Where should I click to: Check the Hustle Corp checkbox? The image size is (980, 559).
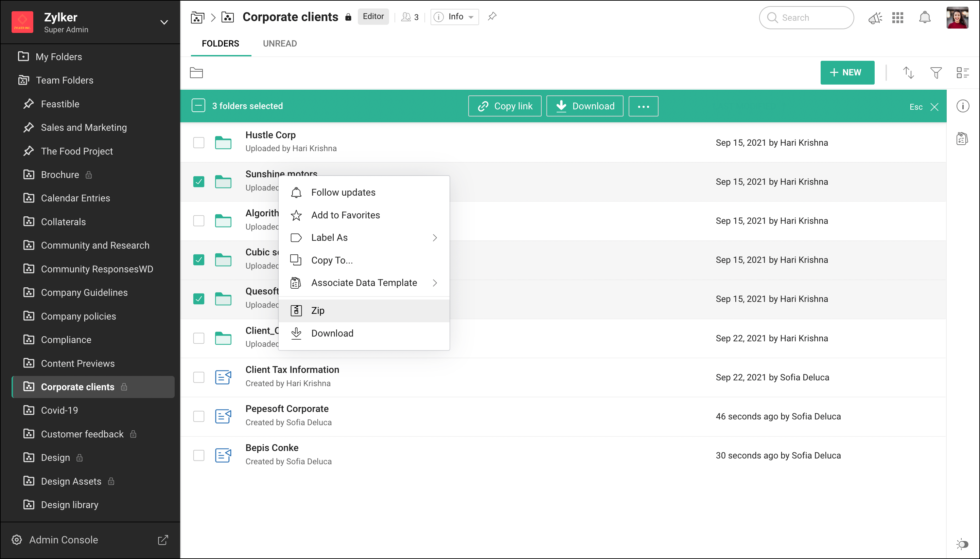pos(198,142)
